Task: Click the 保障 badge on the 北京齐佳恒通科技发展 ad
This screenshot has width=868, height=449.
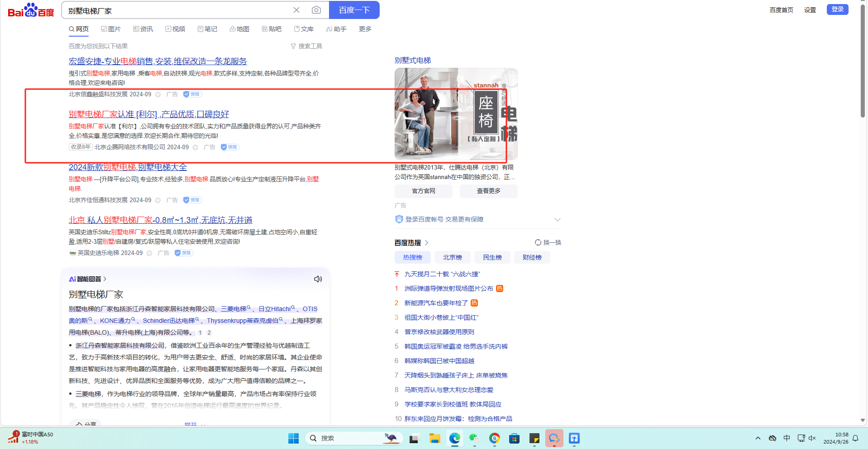Action: coord(192,200)
